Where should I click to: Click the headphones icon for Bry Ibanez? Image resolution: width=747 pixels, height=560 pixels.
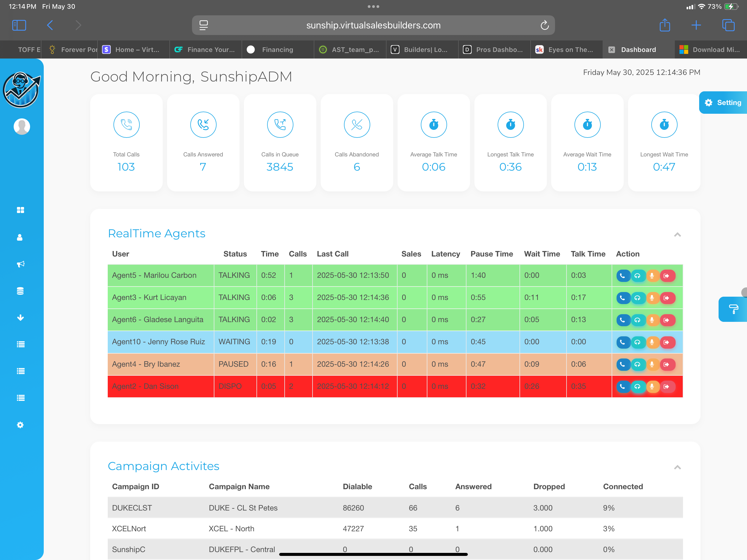[x=637, y=364]
